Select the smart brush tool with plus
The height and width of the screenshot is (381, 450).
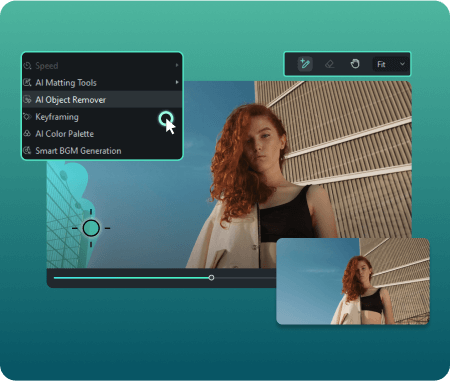click(x=305, y=64)
